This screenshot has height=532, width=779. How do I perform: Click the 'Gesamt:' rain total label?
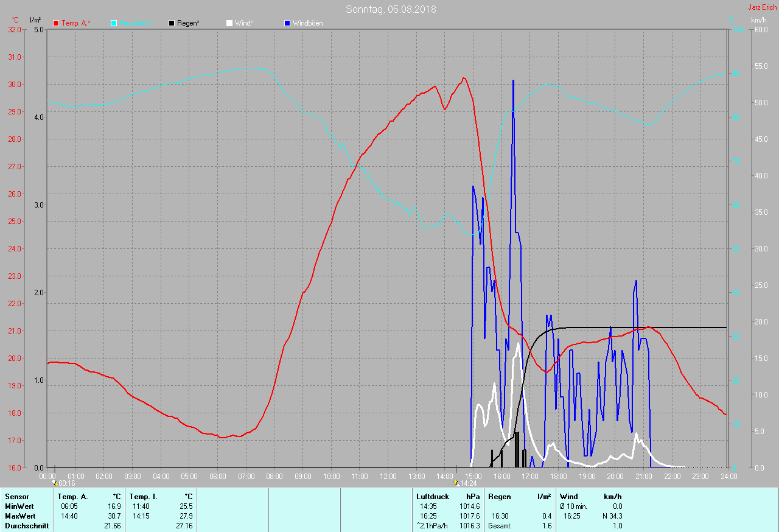(x=500, y=526)
